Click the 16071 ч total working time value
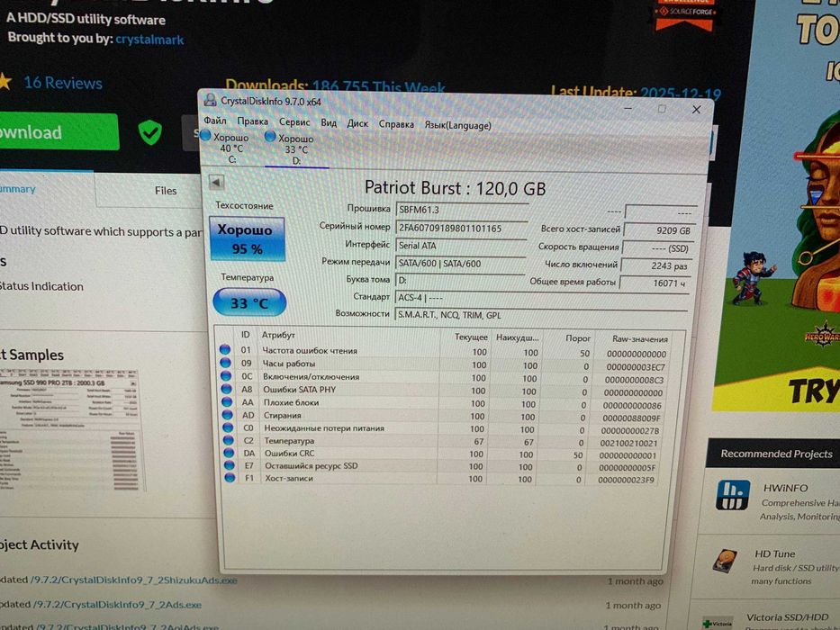 pos(655,283)
